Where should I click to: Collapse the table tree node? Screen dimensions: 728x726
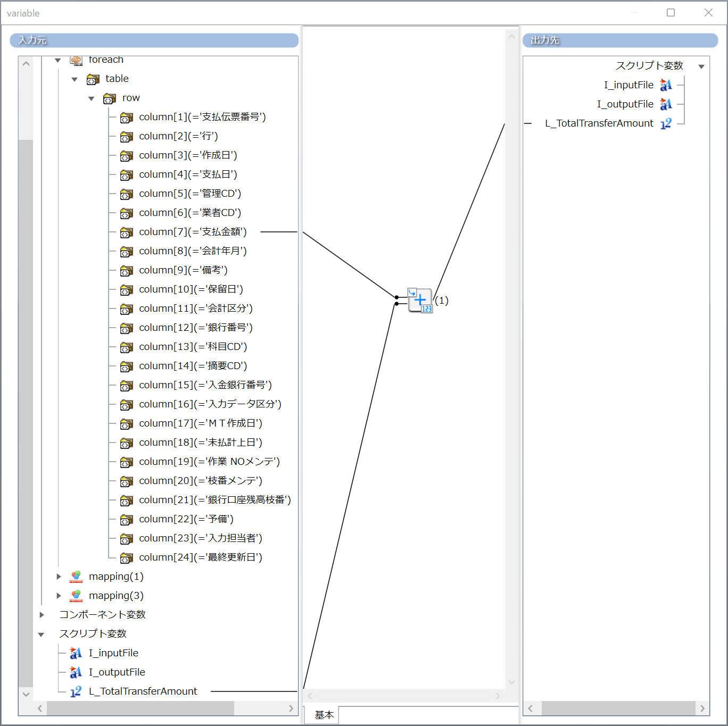(75, 79)
